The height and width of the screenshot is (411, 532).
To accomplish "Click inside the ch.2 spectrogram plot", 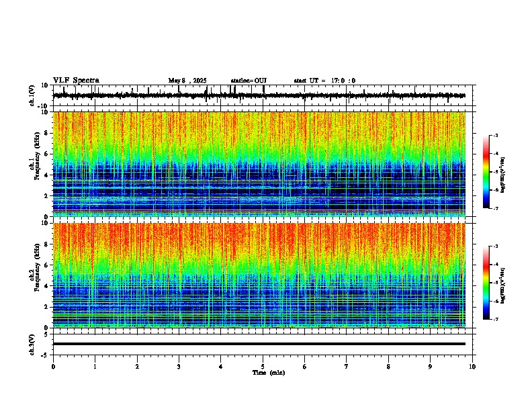I will coord(259,275).
